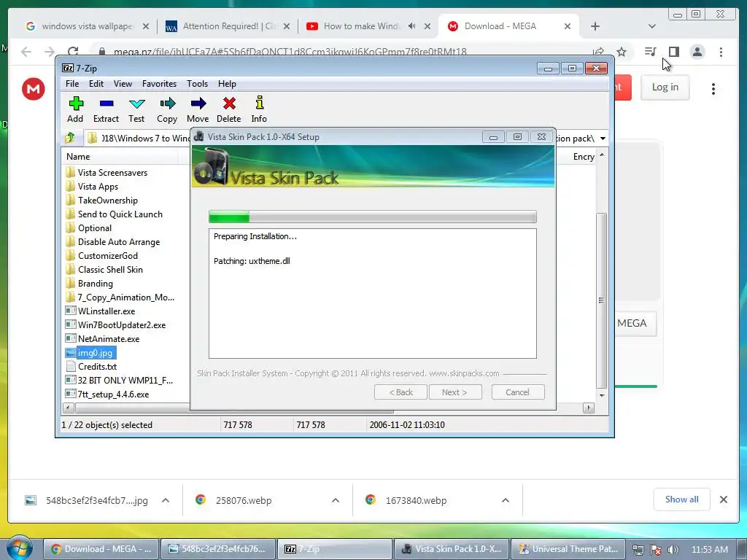This screenshot has width=747, height=560.
Task: Select Win7BootUpdater2.exe in the file list
Action: [122, 324]
